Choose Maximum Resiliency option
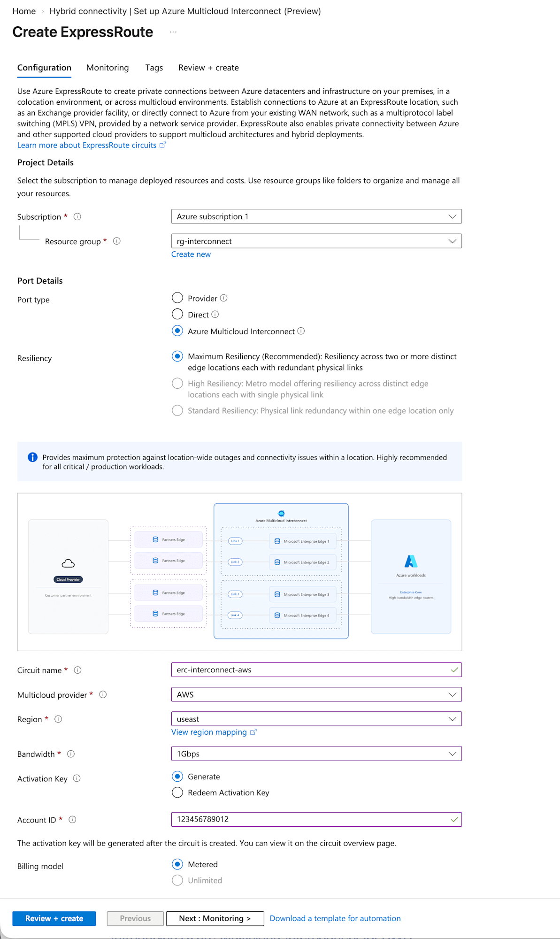The image size is (560, 939). coord(177,356)
